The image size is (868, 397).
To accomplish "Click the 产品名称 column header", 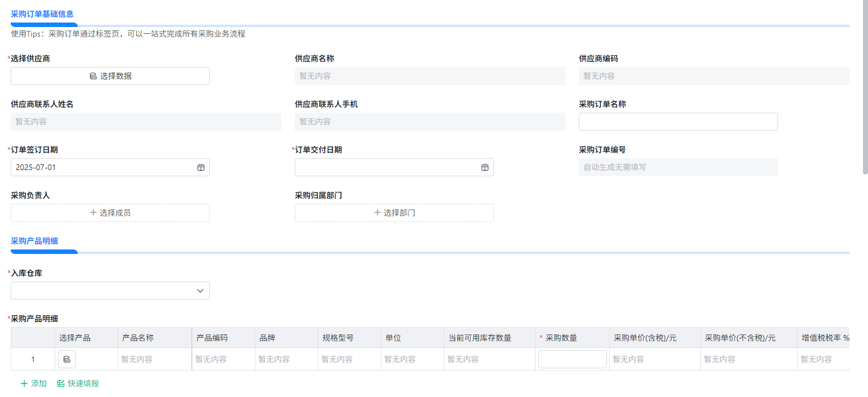I will pyautogui.click(x=155, y=338).
